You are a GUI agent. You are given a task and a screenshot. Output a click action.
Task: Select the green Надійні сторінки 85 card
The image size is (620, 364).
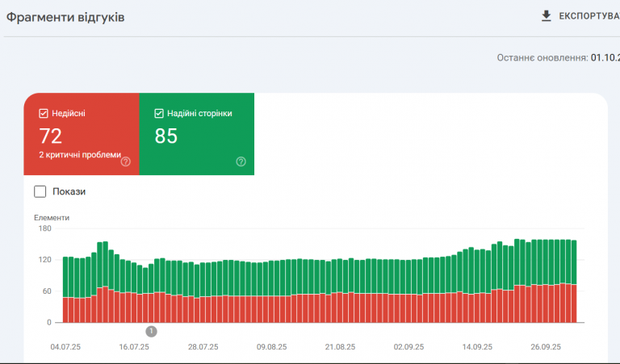(x=196, y=134)
